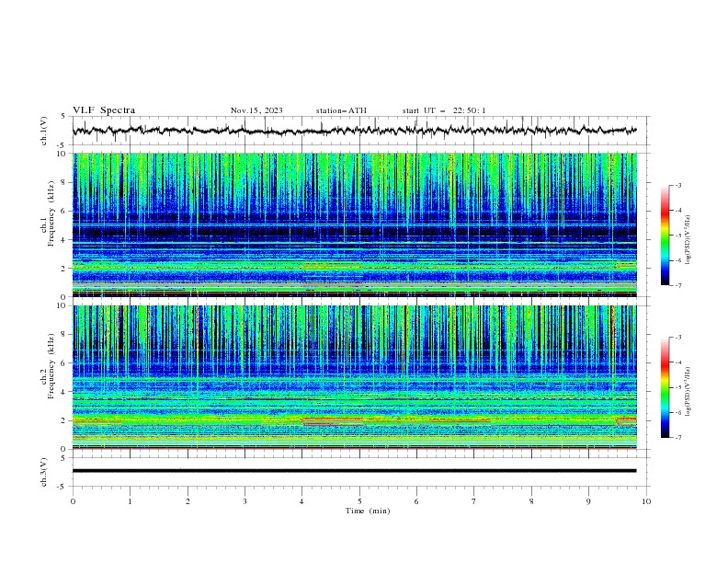728x563 pixels.
Task: Click the time axis tick label '10'
Action: click(646, 501)
